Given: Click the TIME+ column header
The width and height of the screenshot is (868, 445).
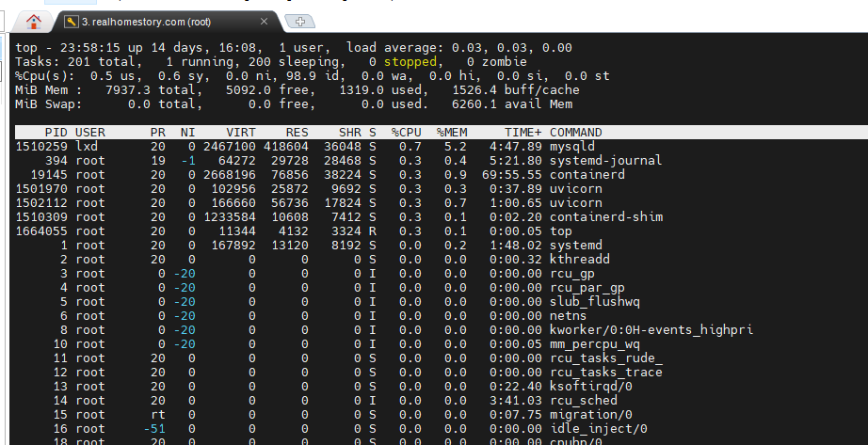Looking at the screenshot, I should [523, 133].
